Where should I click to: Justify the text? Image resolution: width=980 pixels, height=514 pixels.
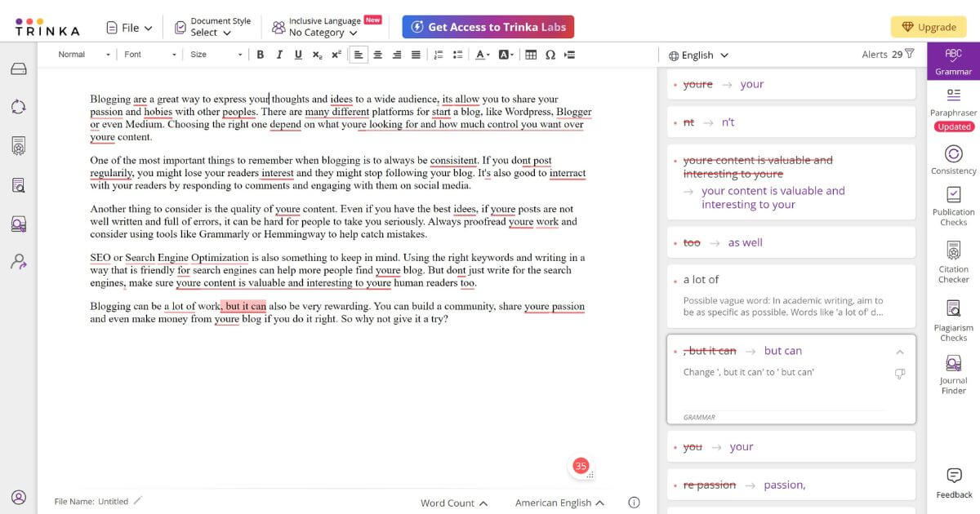point(416,55)
